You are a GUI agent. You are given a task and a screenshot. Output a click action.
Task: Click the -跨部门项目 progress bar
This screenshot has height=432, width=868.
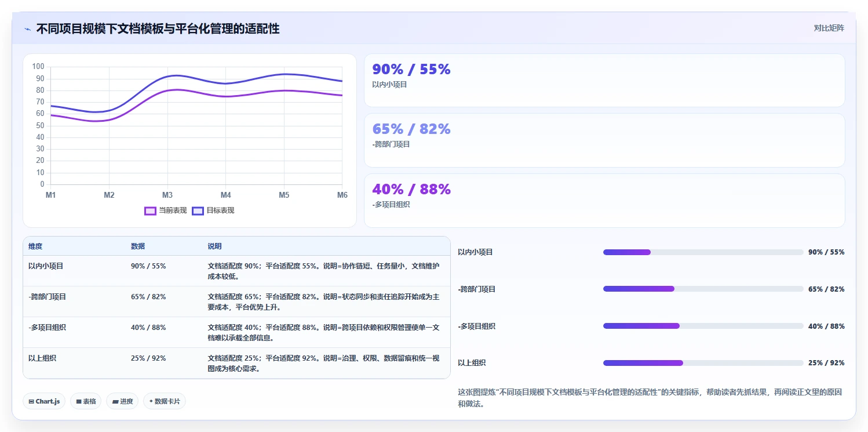tap(703, 289)
